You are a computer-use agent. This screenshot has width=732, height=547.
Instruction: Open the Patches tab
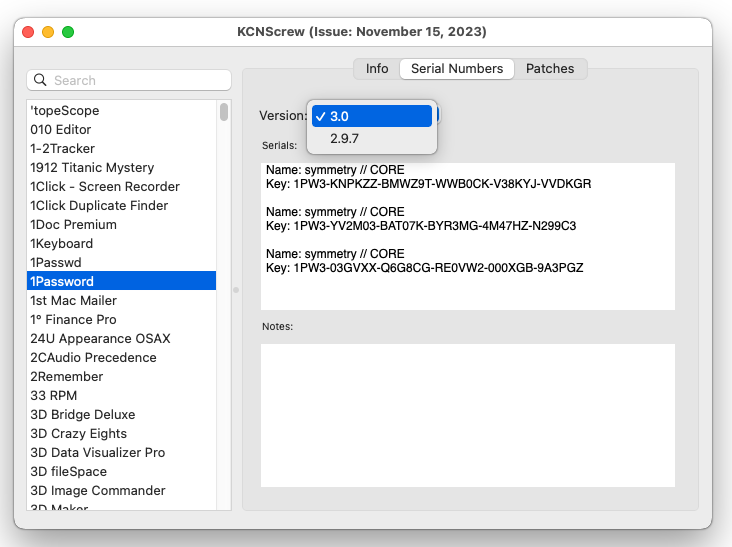[550, 69]
